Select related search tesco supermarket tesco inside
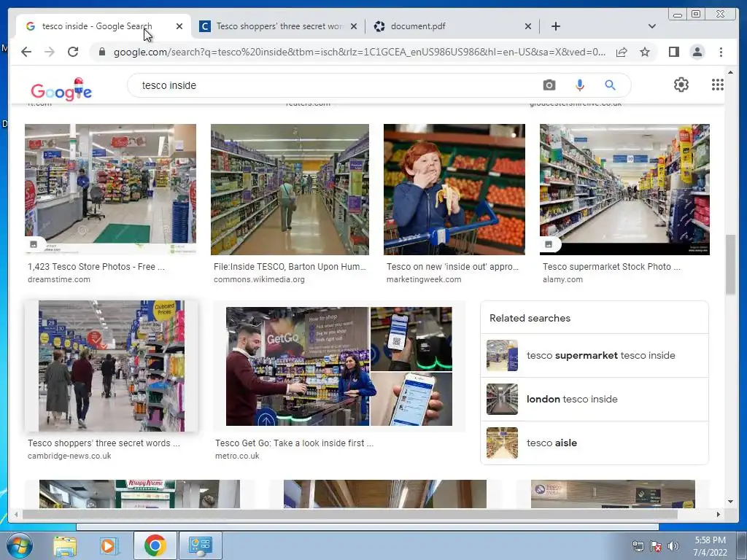Screen dimensions: 747x560 [x=595, y=356]
